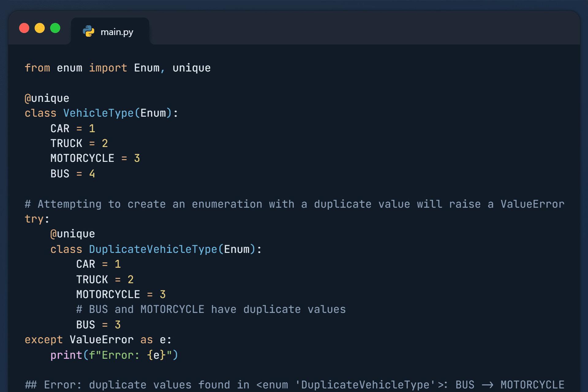Click the Python logo icon in tab
Screen dimensions: 588x392
[x=89, y=31]
